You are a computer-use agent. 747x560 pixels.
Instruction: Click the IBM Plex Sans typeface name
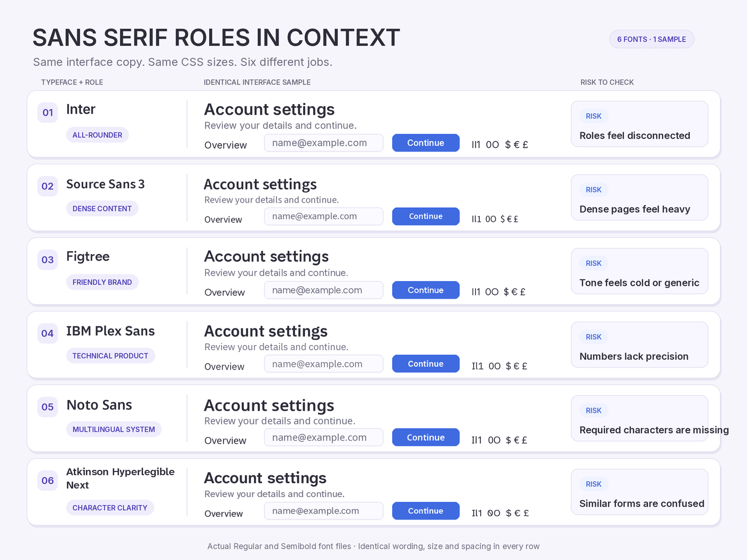[x=110, y=331]
